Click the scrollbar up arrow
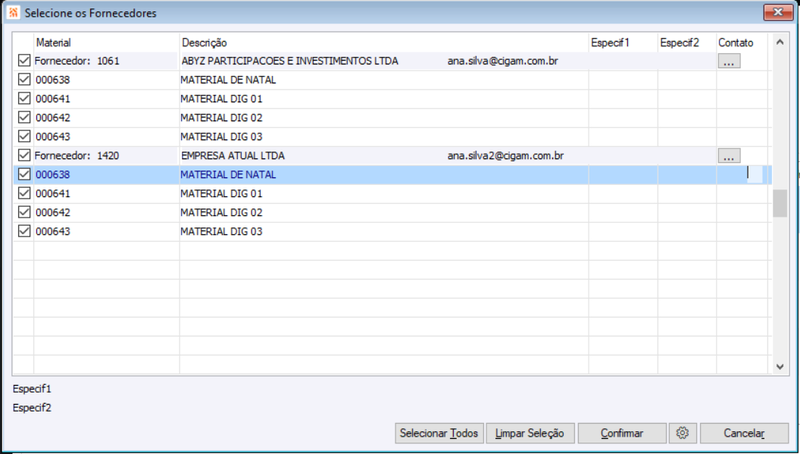Viewport: 800px width, 454px height. 780,42
